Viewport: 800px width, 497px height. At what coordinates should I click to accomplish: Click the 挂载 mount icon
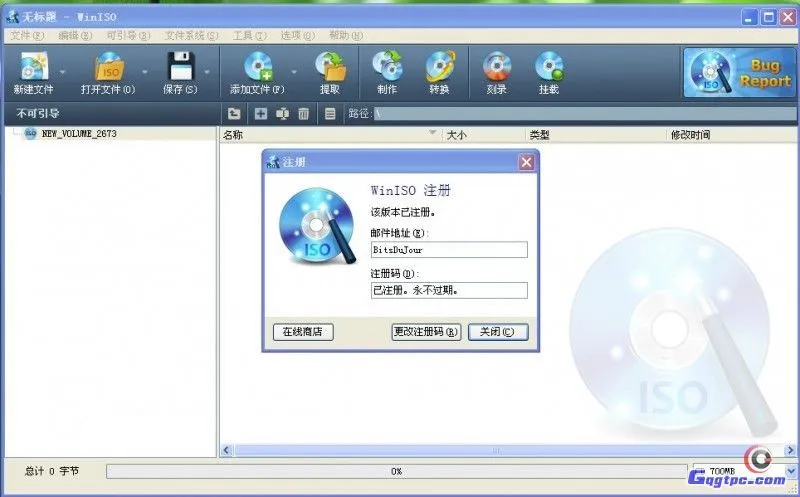[x=549, y=67]
